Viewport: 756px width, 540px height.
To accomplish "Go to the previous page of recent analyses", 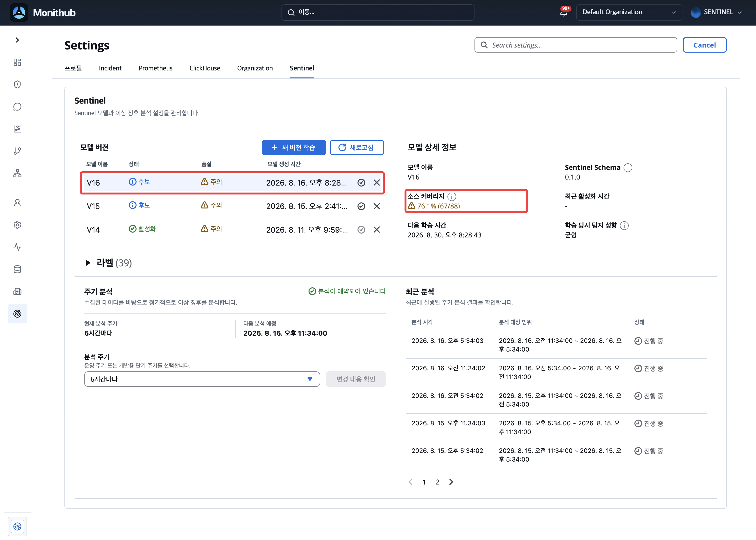I will [x=411, y=482].
